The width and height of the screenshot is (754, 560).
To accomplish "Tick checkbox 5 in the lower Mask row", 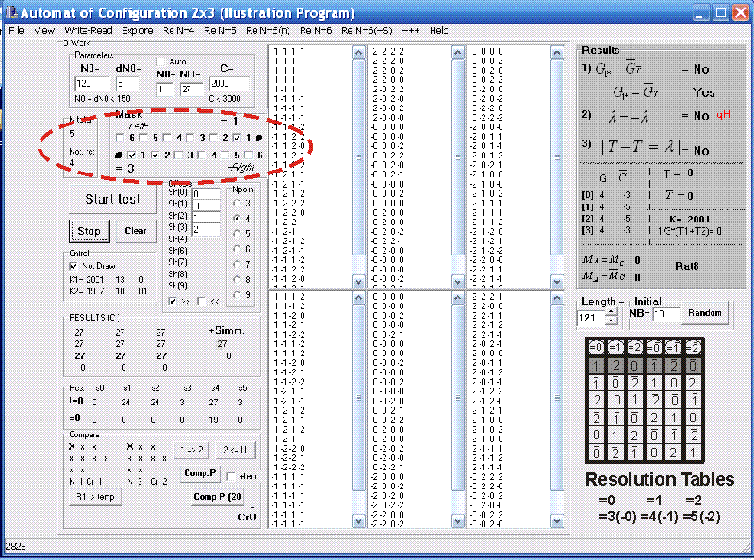I will (x=225, y=156).
